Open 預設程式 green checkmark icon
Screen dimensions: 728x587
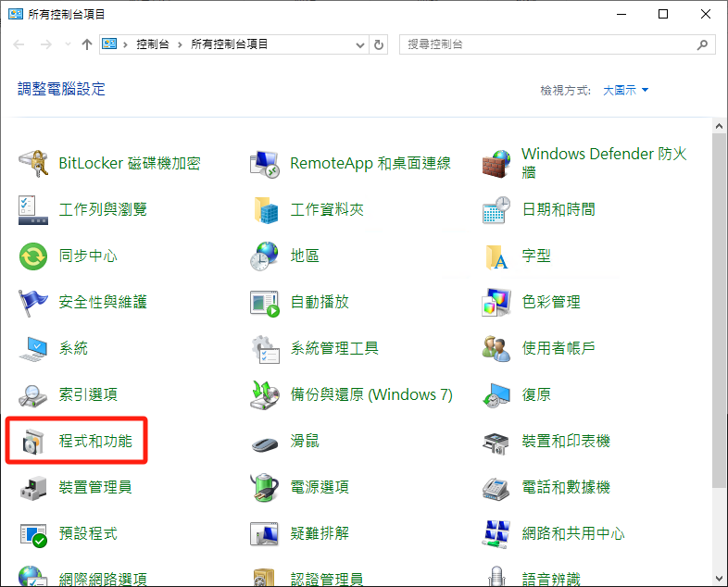pyautogui.click(x=33, y=535)
